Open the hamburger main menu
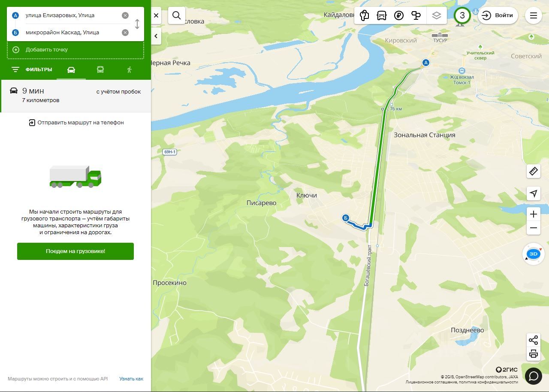The height and width of the screenshot is (392, 549). 534,15
